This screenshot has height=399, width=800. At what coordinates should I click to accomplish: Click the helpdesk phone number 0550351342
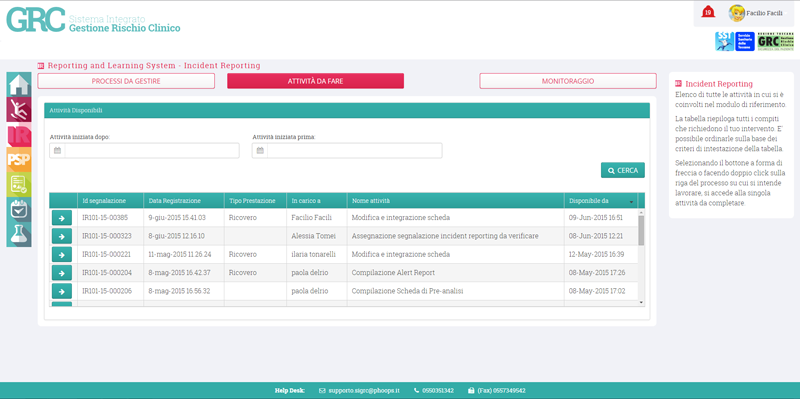[438, 391]
